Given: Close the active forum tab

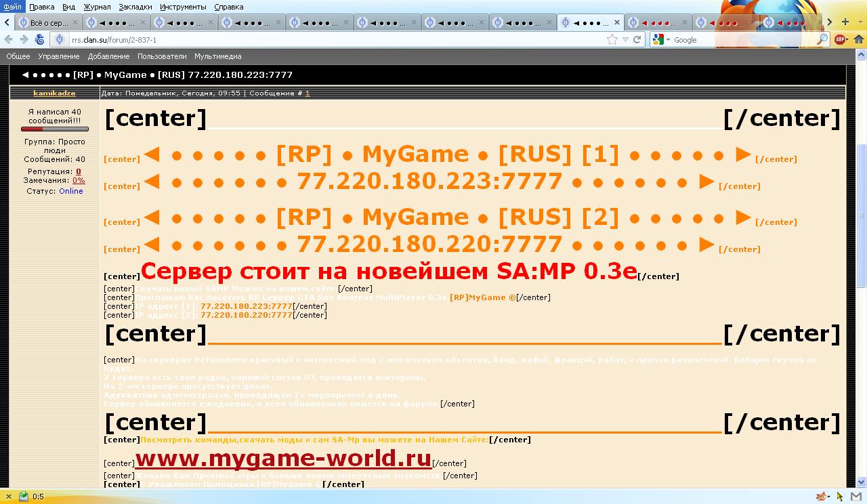Looking at the screenshot, I should (x=616, y=23).
